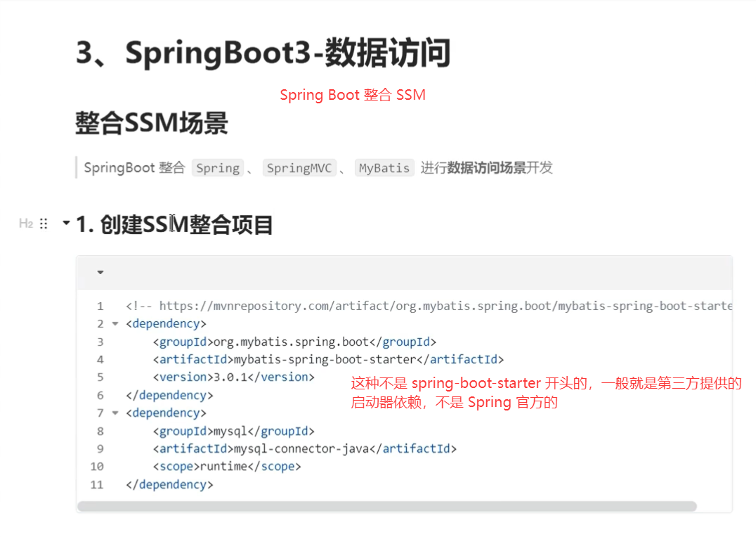Click the scope 'runtime' line
The height and width of the screenshot is (537, 756).
pos(227,467)
